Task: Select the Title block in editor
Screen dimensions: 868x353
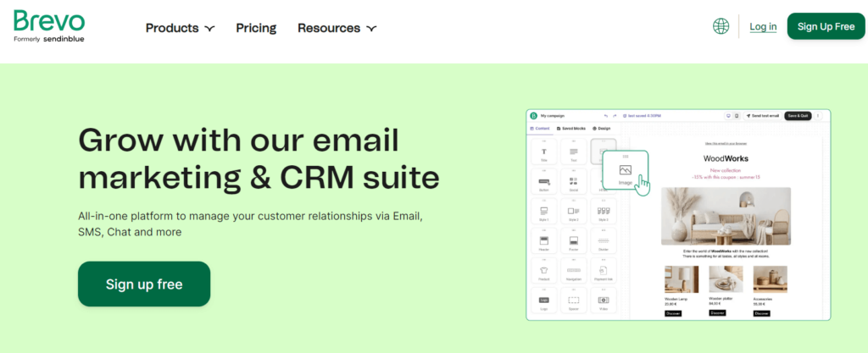Action: coord(543,152)
